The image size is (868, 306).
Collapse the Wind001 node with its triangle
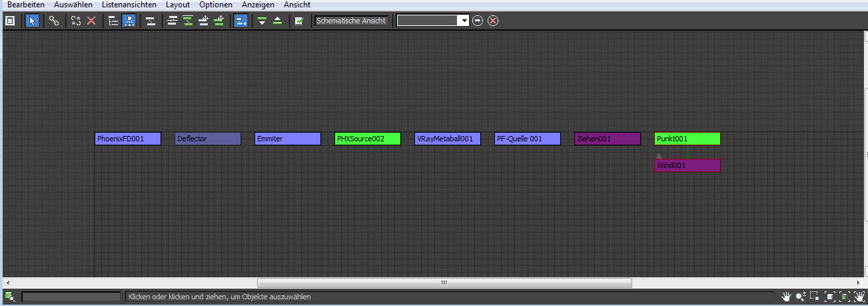tap(659, 155)
